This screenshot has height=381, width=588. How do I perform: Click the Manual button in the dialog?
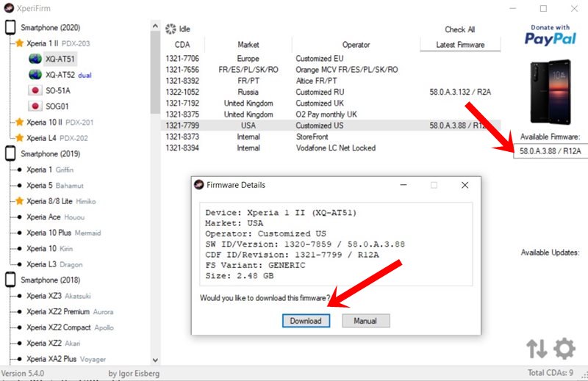(365, 321)
